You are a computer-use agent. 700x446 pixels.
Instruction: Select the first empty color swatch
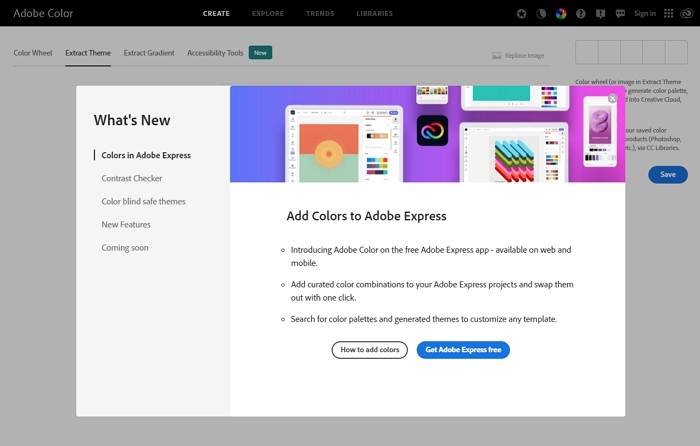587,52
